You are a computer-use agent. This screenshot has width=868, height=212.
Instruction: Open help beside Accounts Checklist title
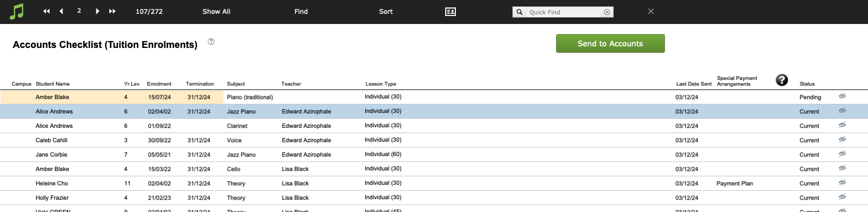tap(211, 42)
